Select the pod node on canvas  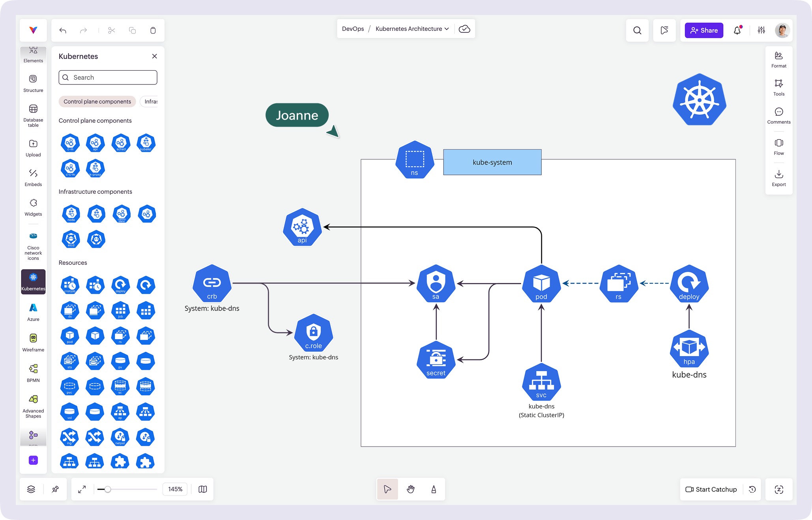point(541,284)
